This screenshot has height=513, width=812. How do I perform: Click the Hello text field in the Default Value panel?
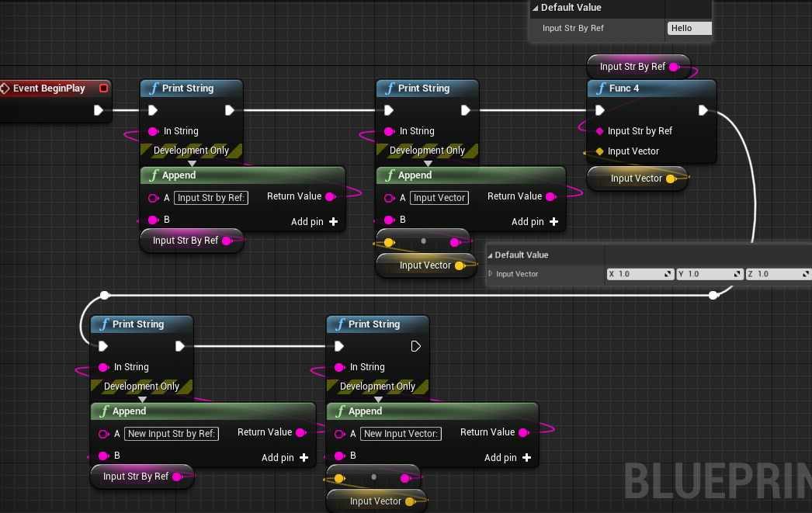689,28
